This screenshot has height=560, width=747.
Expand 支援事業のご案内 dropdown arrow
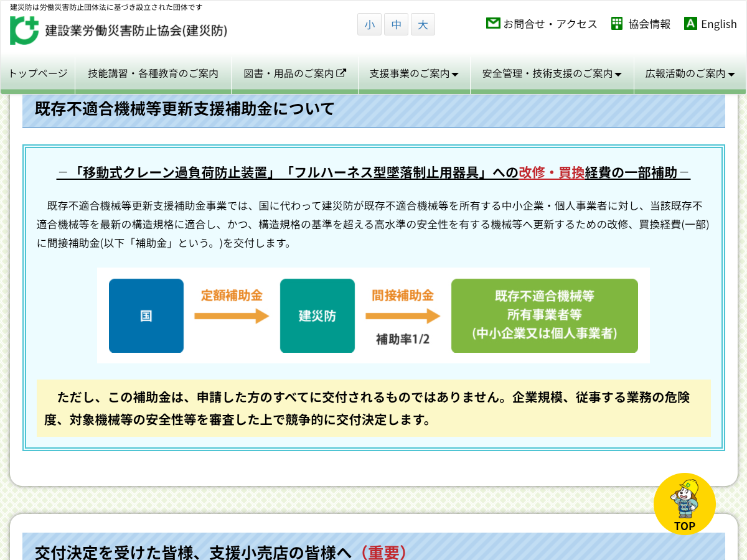pos(455,75)
